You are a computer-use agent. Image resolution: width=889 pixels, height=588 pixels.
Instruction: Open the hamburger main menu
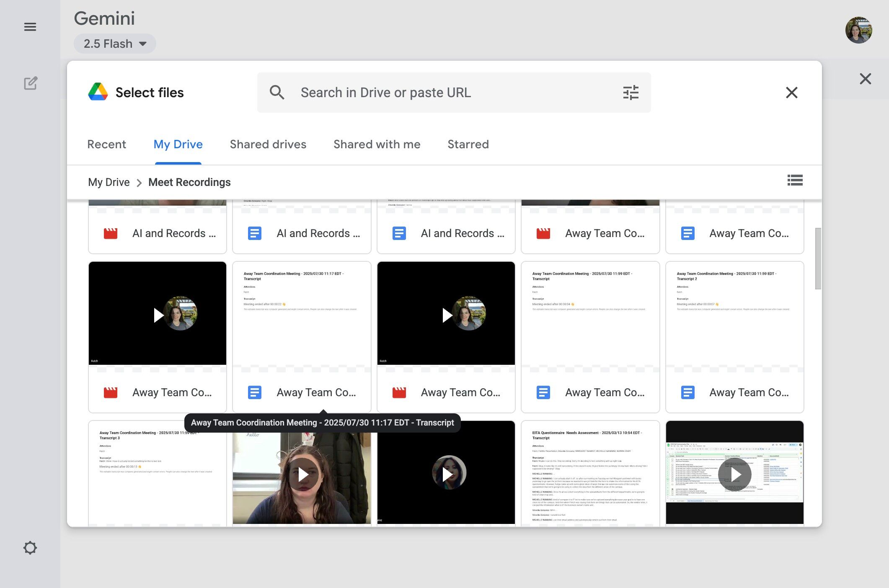(30, 27)
